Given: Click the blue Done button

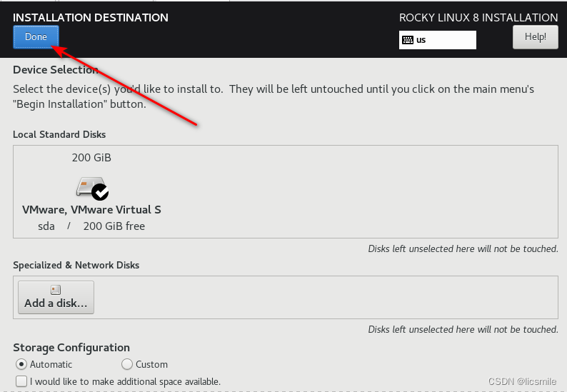Looking at the screenshot, I should [36, 37].
